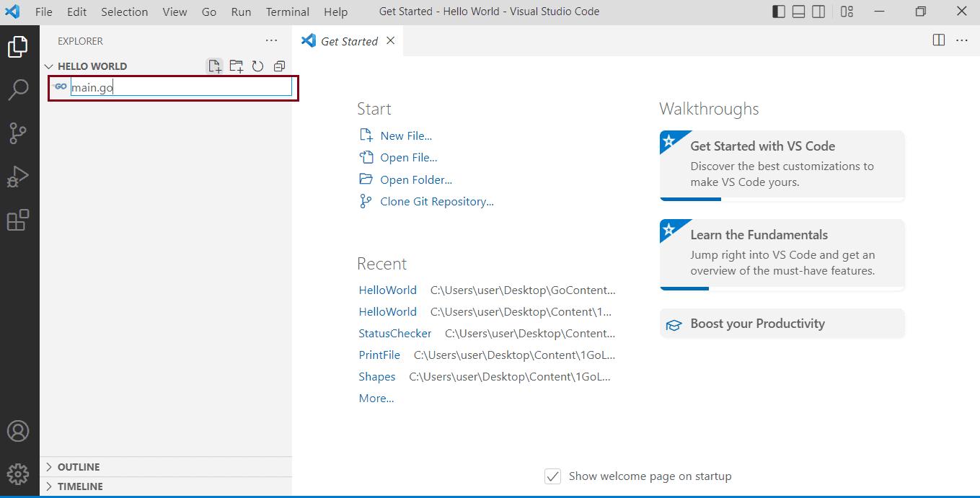Viewport: 980px width, 498px height.
Task: Open the Terminal menu
Action: [x=287, y=12]
